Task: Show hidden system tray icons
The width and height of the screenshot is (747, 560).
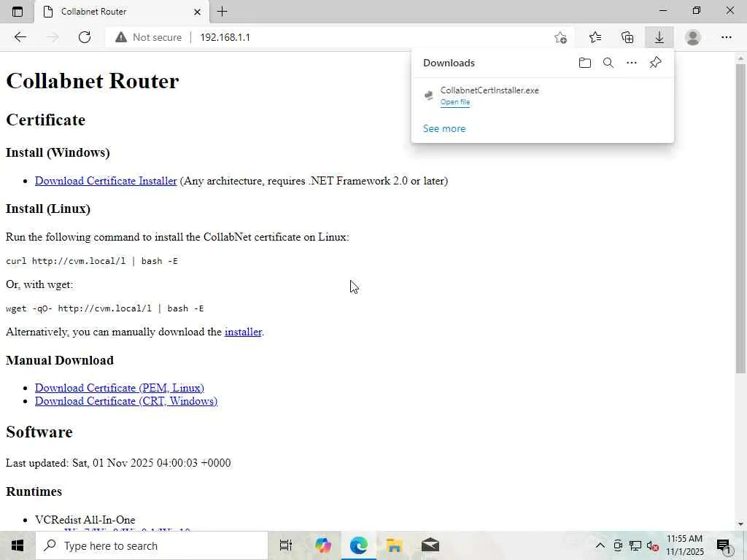Action: point(600,545)
